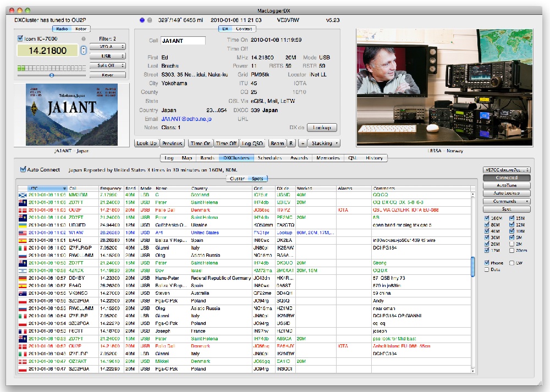
Task: Enable the Data mode filter
Action: [487, 269]
